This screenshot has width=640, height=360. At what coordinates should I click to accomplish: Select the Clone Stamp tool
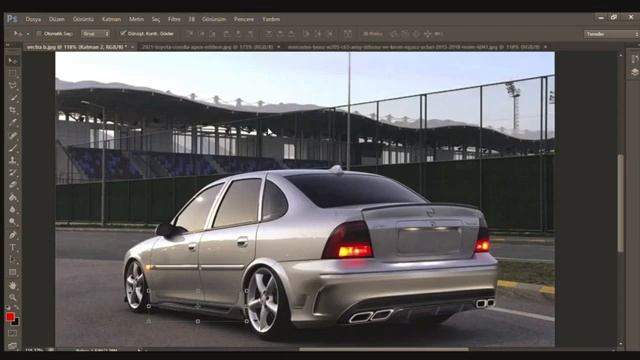[x=13, y=160]
